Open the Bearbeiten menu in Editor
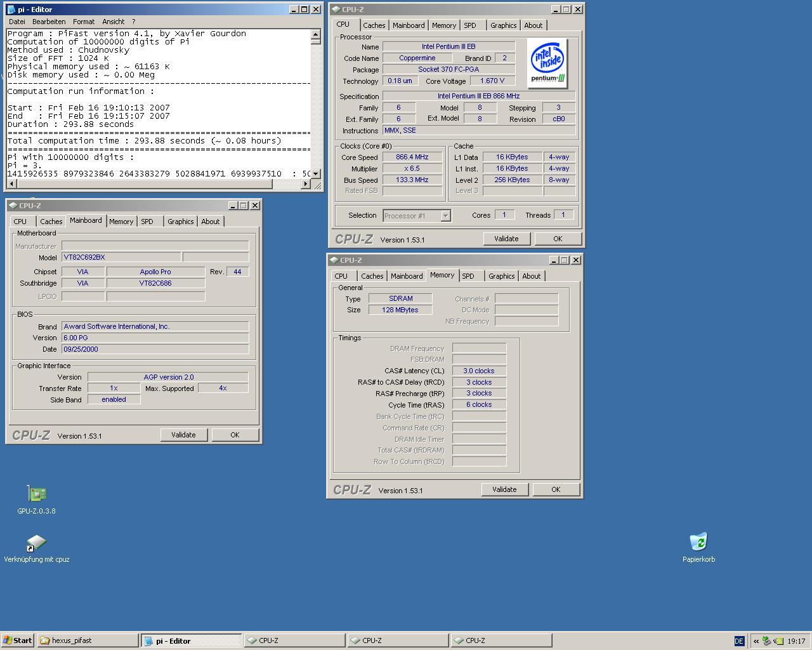The image size is (812, 650). pyautogui.click(x=49, y=22)
